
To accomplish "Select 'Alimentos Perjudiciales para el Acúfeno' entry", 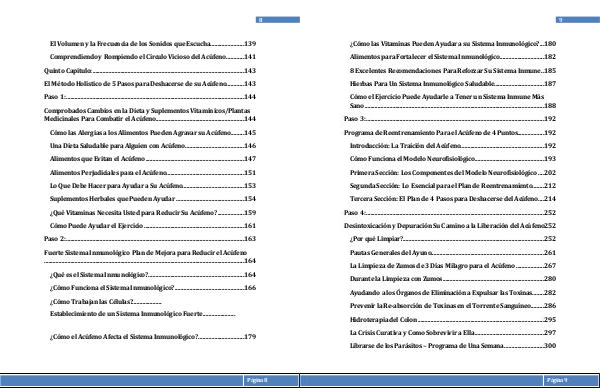I will pos(153,173).
